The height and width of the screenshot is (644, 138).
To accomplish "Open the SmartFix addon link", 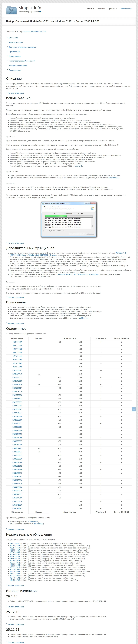I will [61, 274].
